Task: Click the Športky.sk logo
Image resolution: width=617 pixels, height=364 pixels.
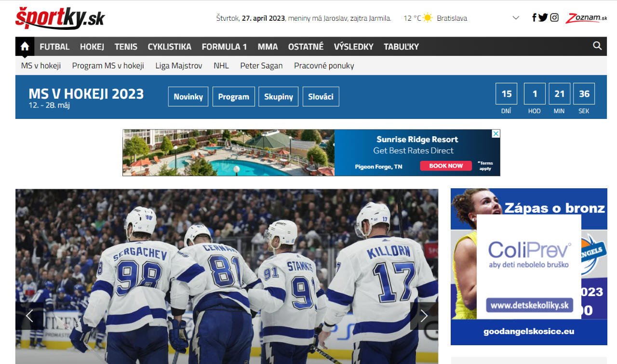Action: [x=60, y=18]
